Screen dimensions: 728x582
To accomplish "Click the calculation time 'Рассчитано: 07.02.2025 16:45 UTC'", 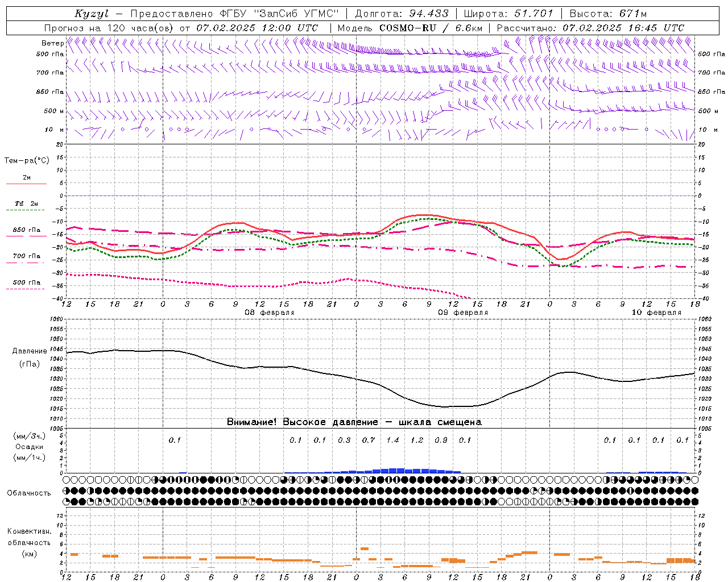I will tap(590, 28).
